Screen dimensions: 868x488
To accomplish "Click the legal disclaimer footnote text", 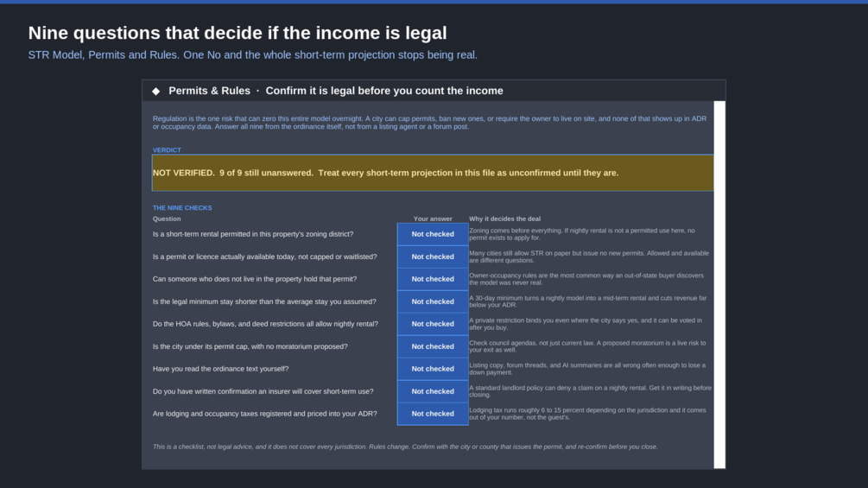I will (405, 447).
